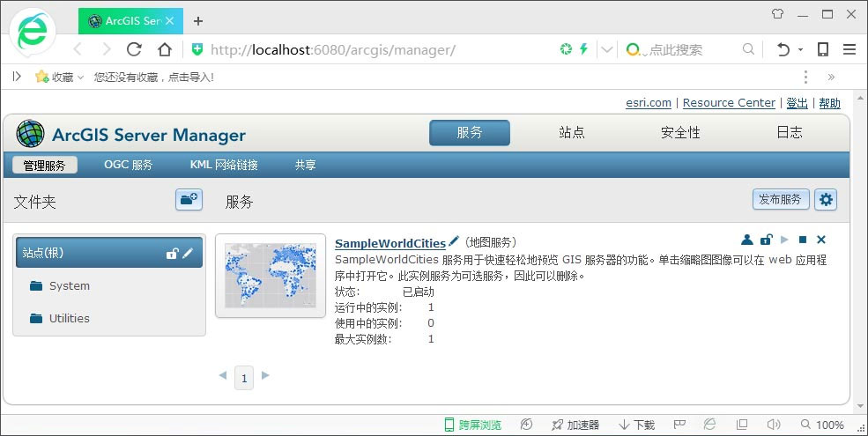Click the 100% zoom control
The height and width of the screenshot is (436, 868).
coord(822,425)
